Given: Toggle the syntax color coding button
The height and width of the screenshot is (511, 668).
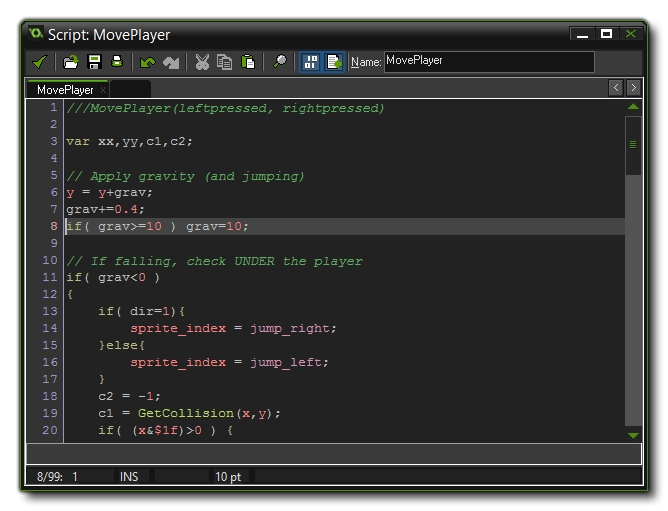Looking at the screenshot, I should point(333,62).
